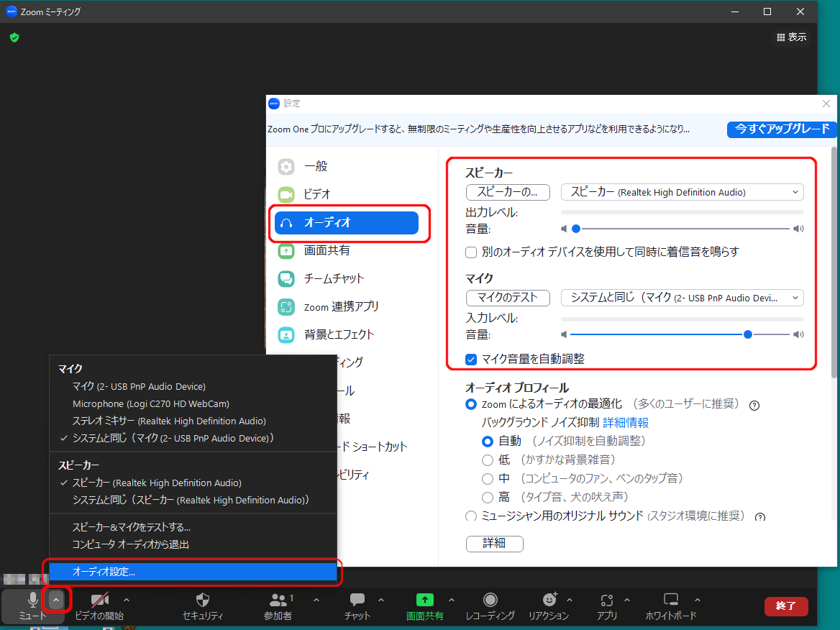
Task: Uncheck マイク音量を自動調整 checkbox
Action: [471, 360]
